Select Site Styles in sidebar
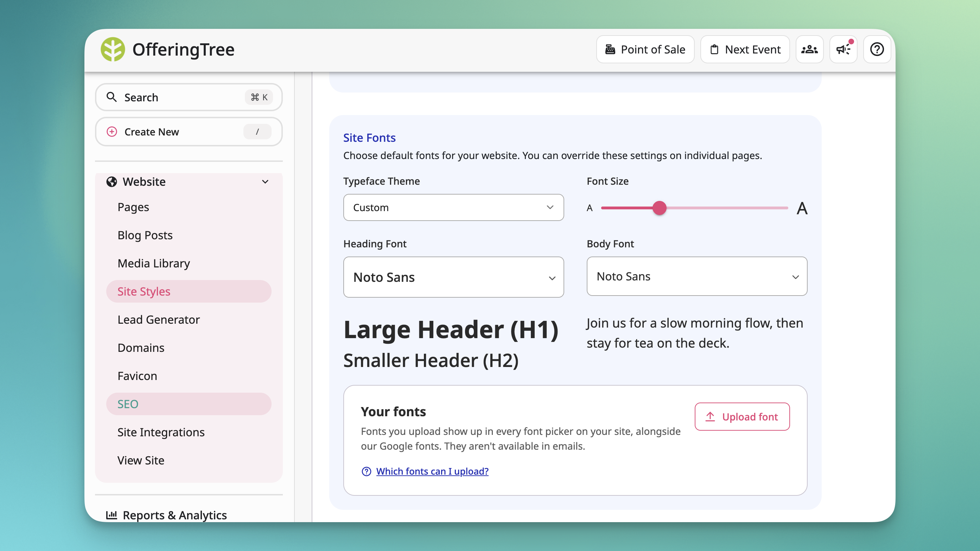 pyautogui.click(x=189, y=291)
